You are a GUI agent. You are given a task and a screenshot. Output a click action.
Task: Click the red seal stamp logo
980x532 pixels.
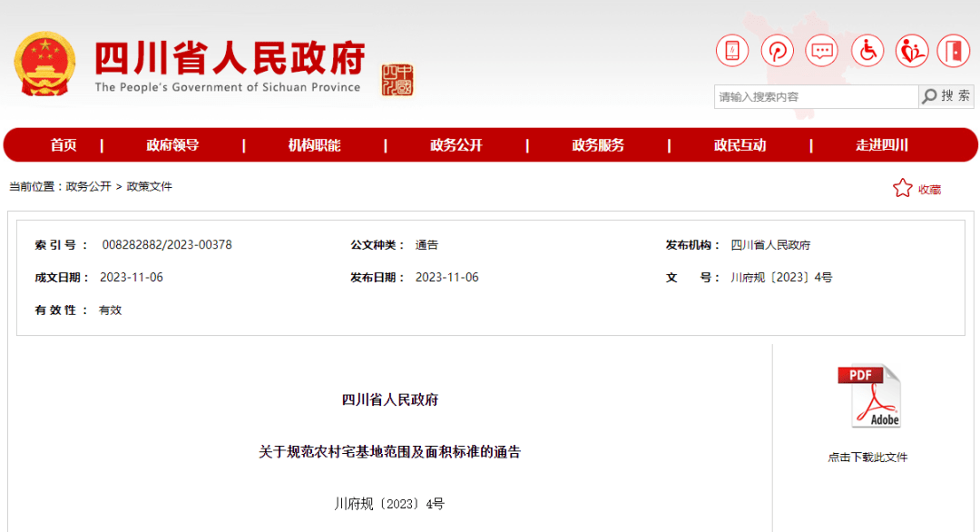[397, 80]
